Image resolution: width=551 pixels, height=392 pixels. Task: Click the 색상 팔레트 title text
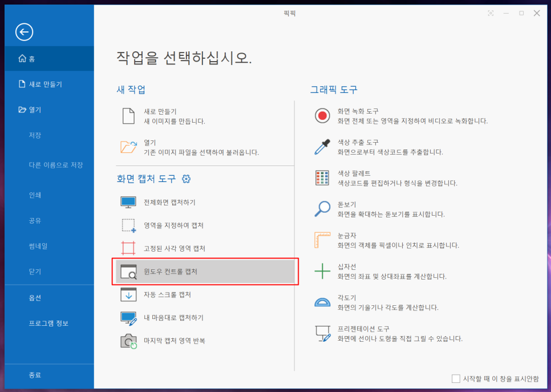pyautogui.click(x=354, y=173)
